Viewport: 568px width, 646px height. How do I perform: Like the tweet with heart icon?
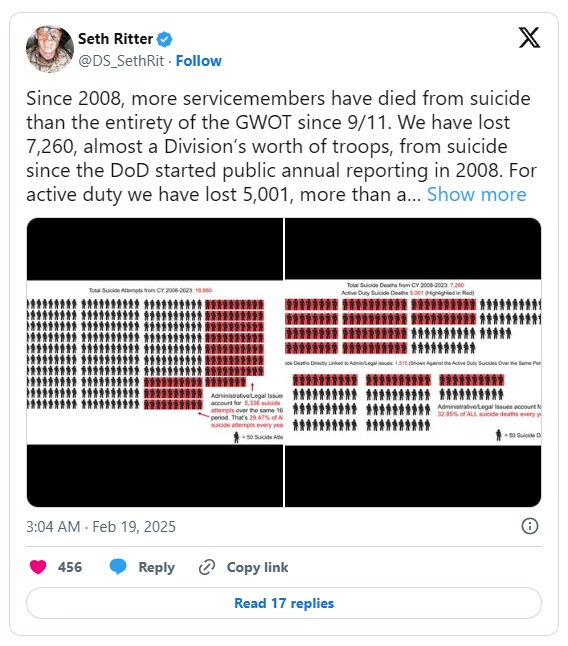[x=38, y=567]
